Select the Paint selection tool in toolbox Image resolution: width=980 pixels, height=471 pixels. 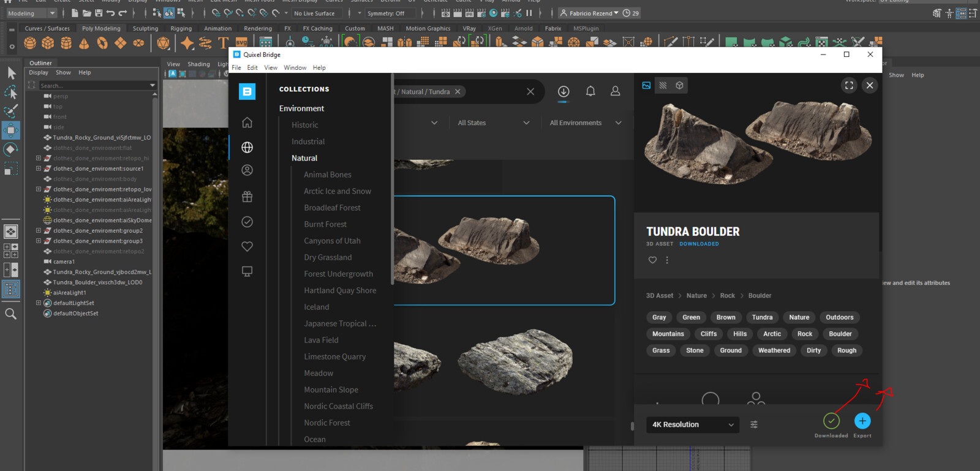pos(11,111)
